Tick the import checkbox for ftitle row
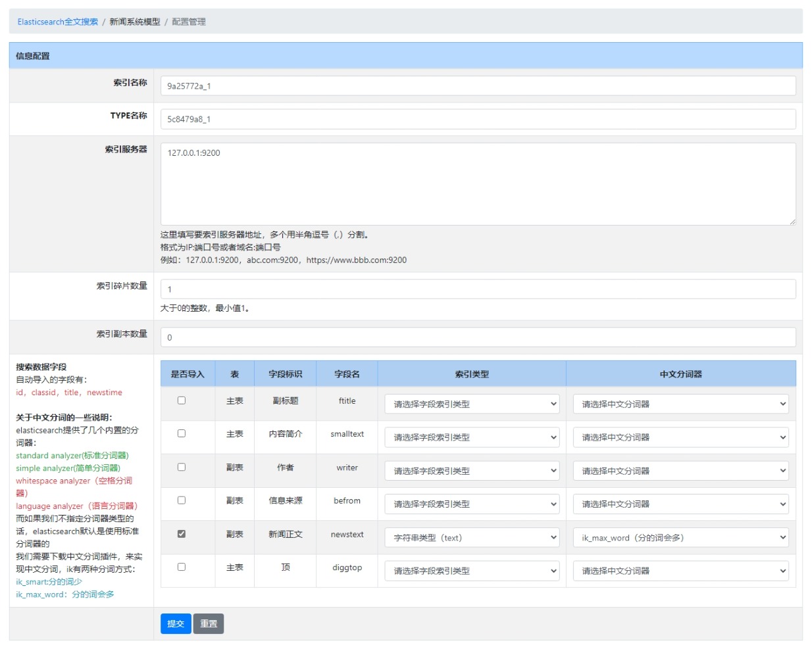Viewport: 812px width, 649px height. click(182, 400)
